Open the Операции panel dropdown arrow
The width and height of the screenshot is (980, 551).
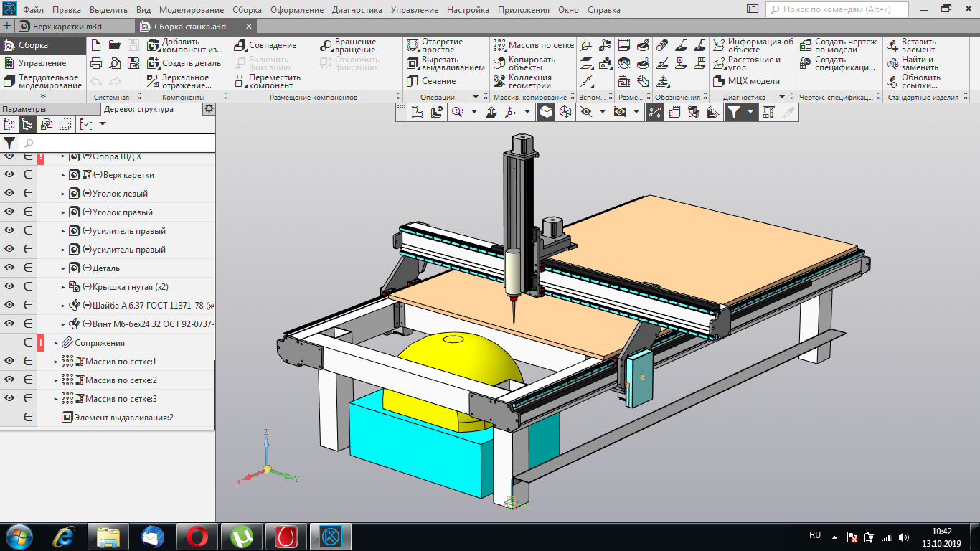pos(475,97)
